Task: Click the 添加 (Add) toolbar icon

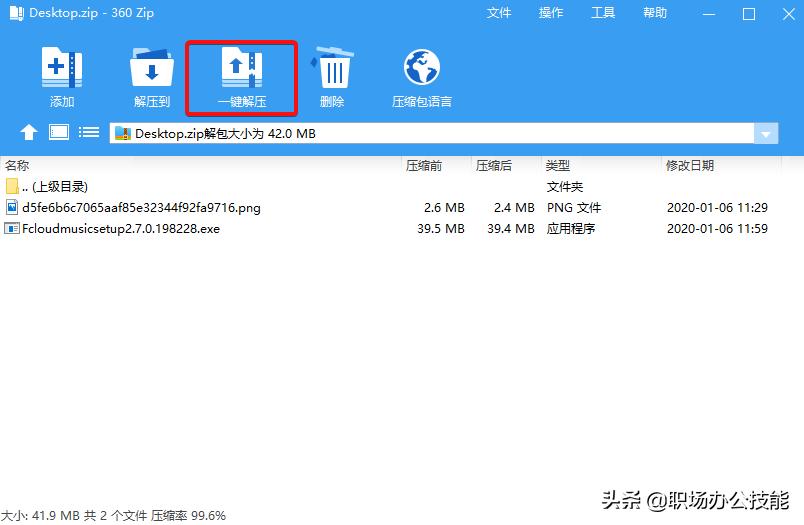Action: click(x=62, y=67)
